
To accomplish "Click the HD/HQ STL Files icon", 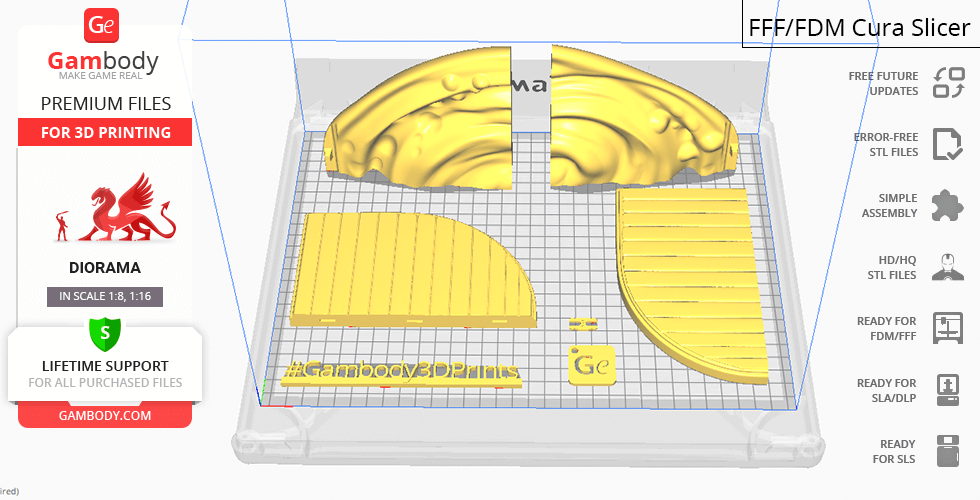I will click(947, 267).
